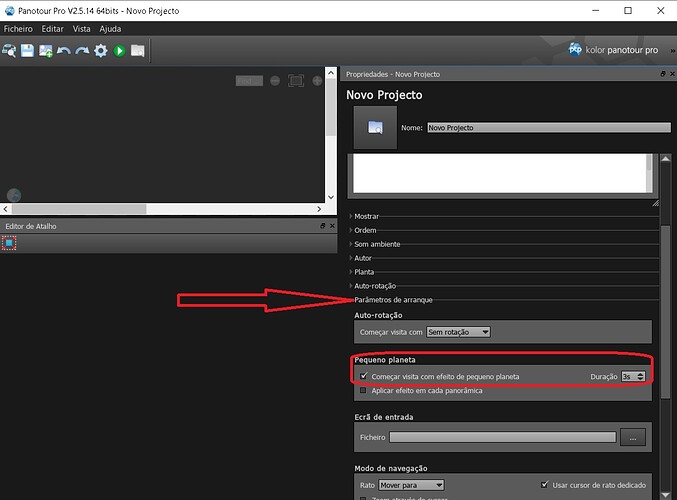Open settings with the gear icon

coord(100,50)
